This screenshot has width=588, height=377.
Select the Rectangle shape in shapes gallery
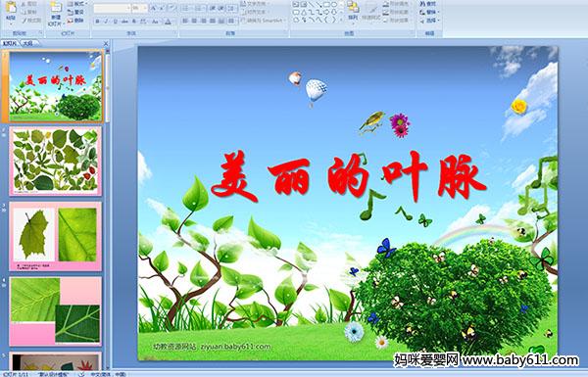(326, 4)
